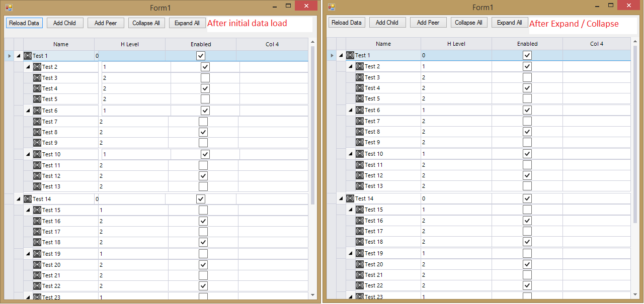Click the H Level column header in right window
This screenshot has height=304, width=644.
(456, 44)
